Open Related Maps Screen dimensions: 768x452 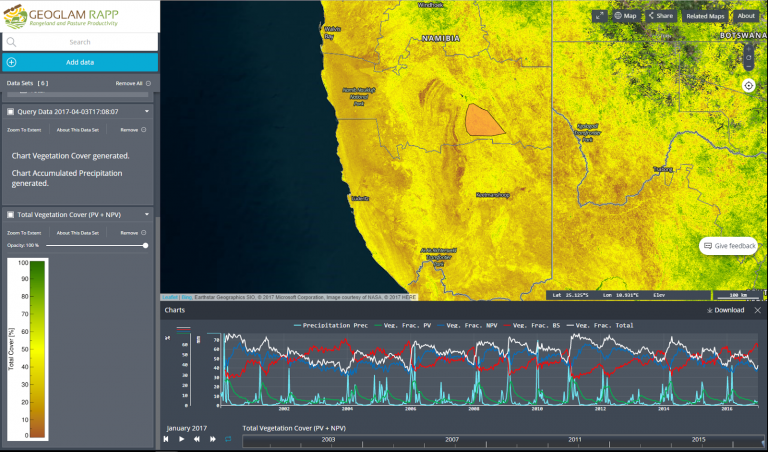point(705,16)
